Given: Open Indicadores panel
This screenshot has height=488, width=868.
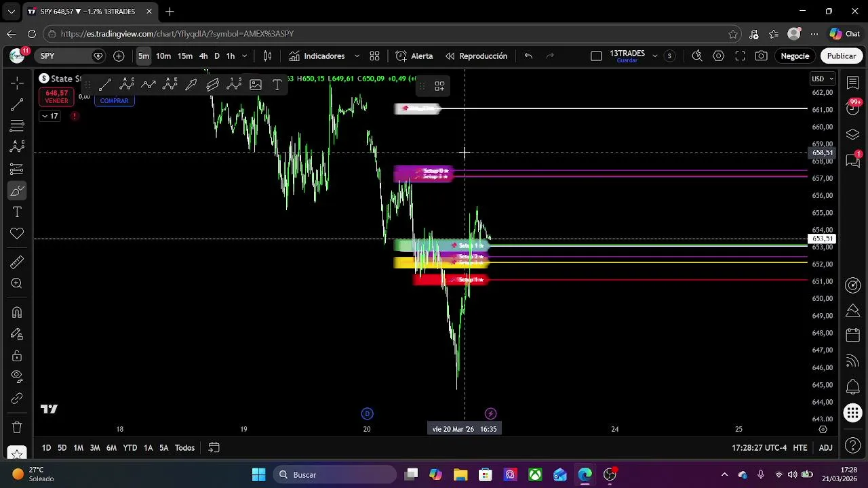Looking at the screenshot, I should tap(317, 56).
